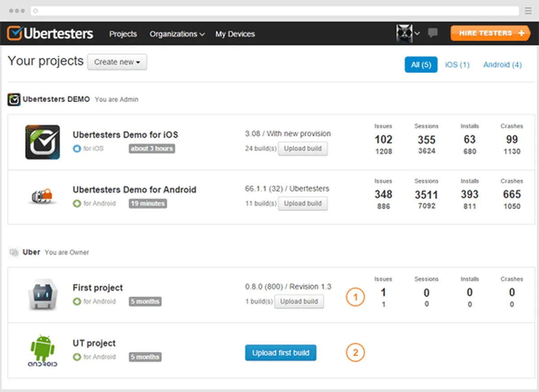The image size is (539, 392).
Task: Click iOS demo Issues count 102
Action: coord(384,140)
